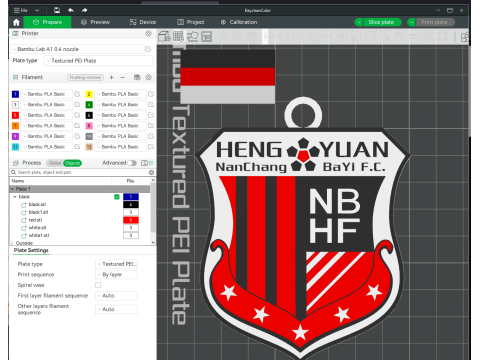Viewport: 480px width, 360px height.
Task: Click the Auto orient icon
Action: coord(192,36)
